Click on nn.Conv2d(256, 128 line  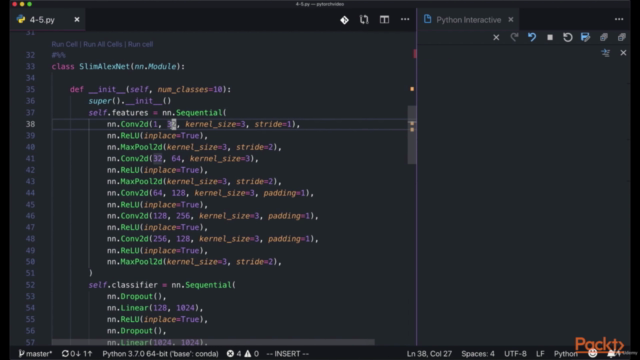coord(213,239)
